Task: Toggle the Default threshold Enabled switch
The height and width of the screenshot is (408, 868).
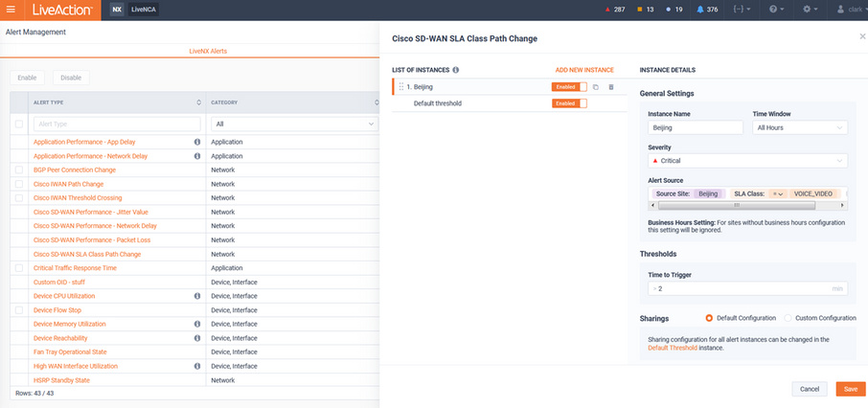Action: click(569, 103)
